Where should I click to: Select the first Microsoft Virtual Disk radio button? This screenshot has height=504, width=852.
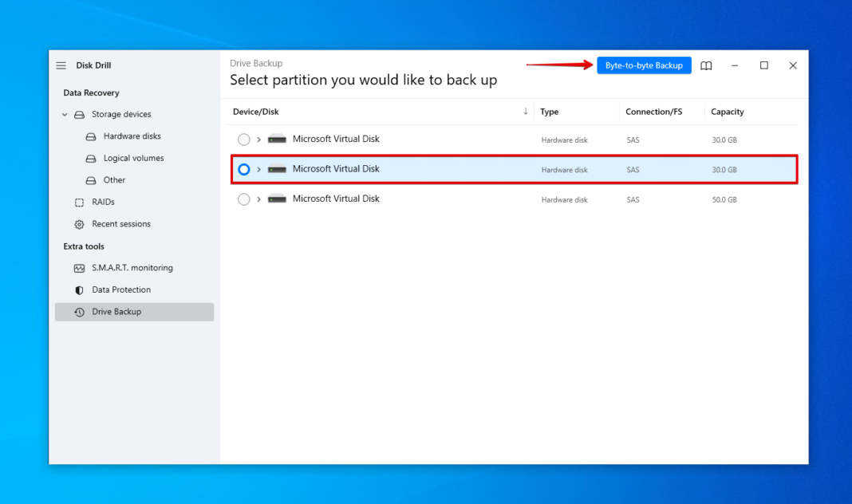coord(243,139)
